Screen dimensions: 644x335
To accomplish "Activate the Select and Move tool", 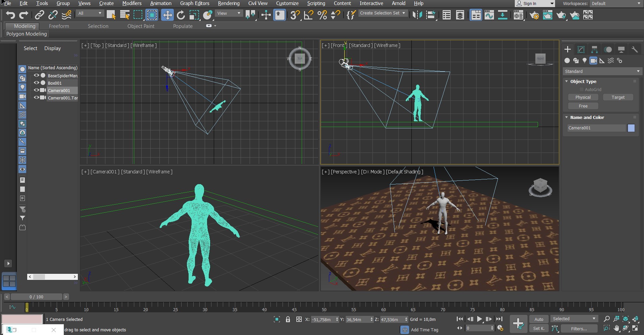I will tap(167, 15).
